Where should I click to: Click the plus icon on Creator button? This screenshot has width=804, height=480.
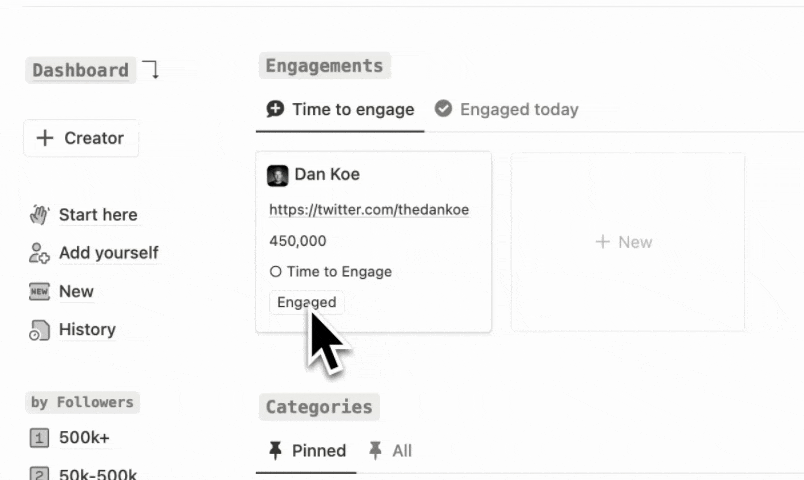click(x=45, y=138)
